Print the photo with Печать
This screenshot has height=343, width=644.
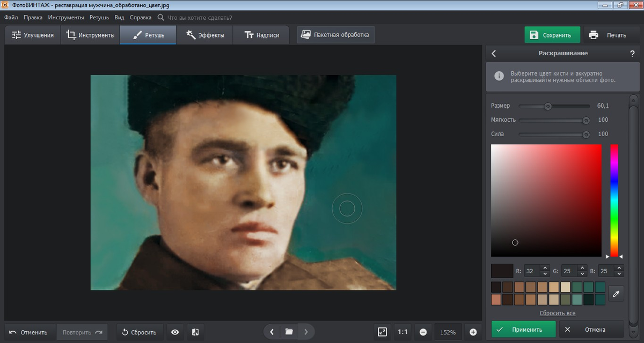(x=610, y=35)
